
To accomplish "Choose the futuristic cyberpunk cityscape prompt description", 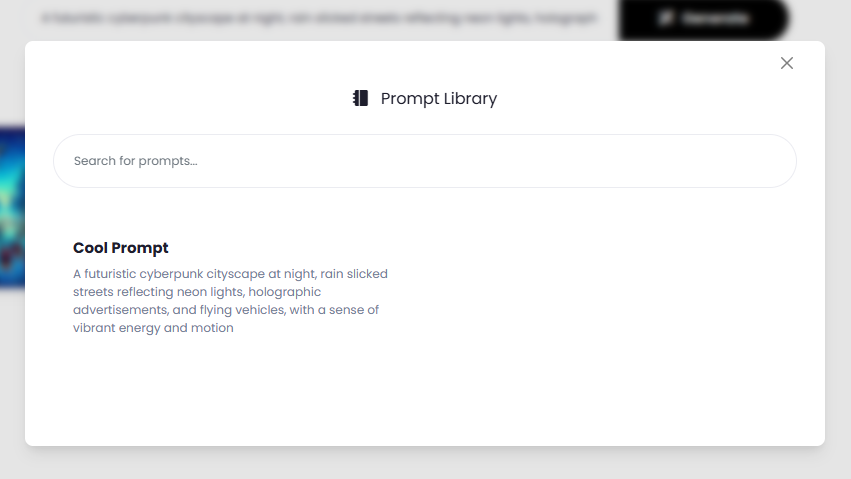I will point(231,301).
